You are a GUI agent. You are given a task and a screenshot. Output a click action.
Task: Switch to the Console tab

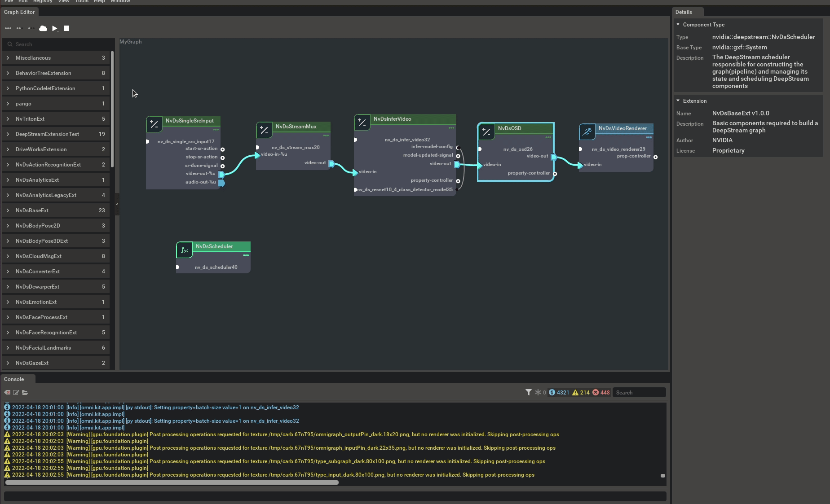click(13, 379)
